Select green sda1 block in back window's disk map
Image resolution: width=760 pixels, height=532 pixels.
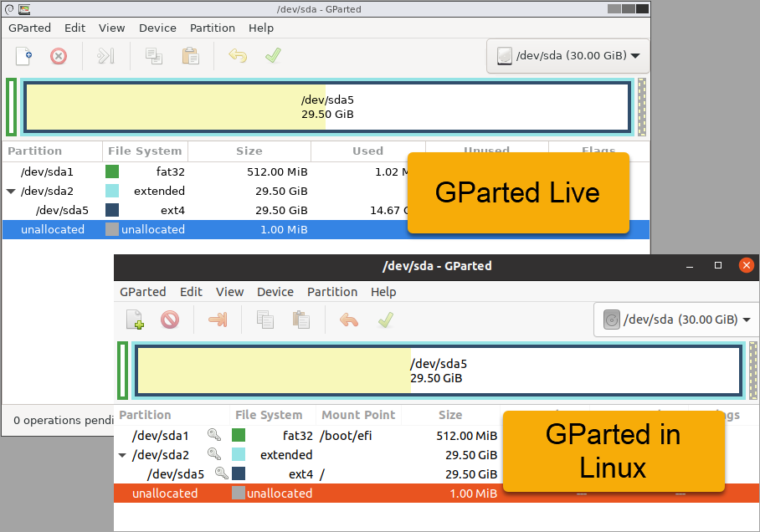(11, 106)
